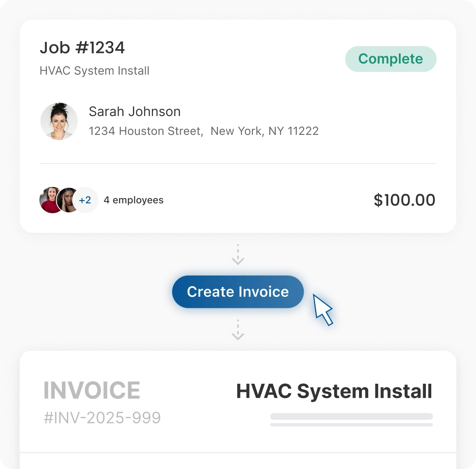Screen dimensions: 476x469
Task: Click the $100.00 job total
Action: tap(404, 200)
